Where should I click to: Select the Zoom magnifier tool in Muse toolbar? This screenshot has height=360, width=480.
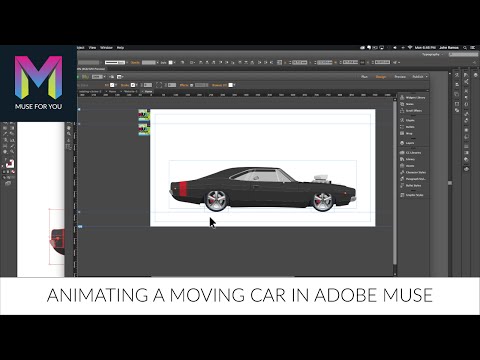(x=69, y=134)
